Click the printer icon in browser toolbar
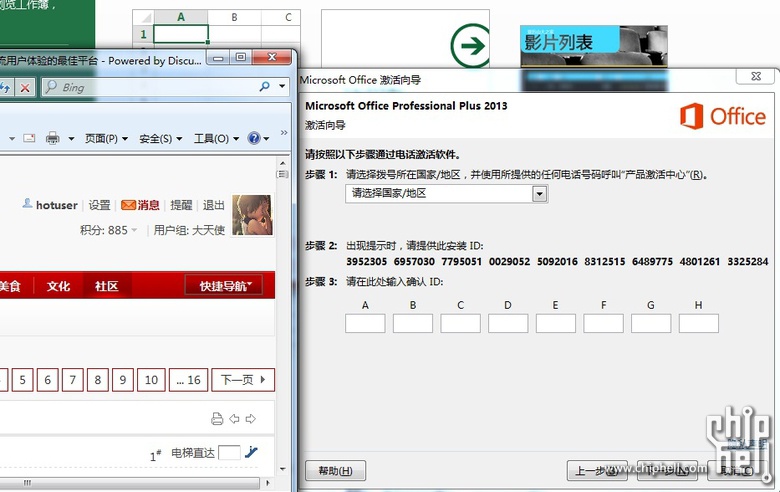Screen dimensions: 780x492 click(x=52, y=138)
